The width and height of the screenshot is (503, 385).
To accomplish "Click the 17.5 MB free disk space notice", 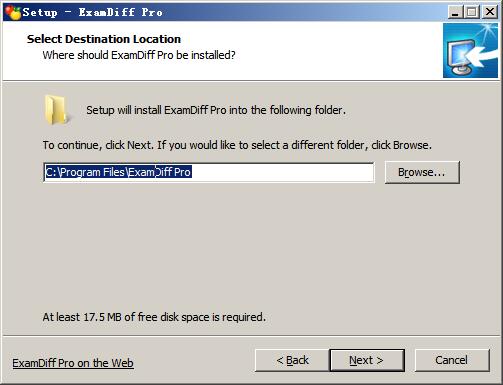I will click(x=154, y=317).
